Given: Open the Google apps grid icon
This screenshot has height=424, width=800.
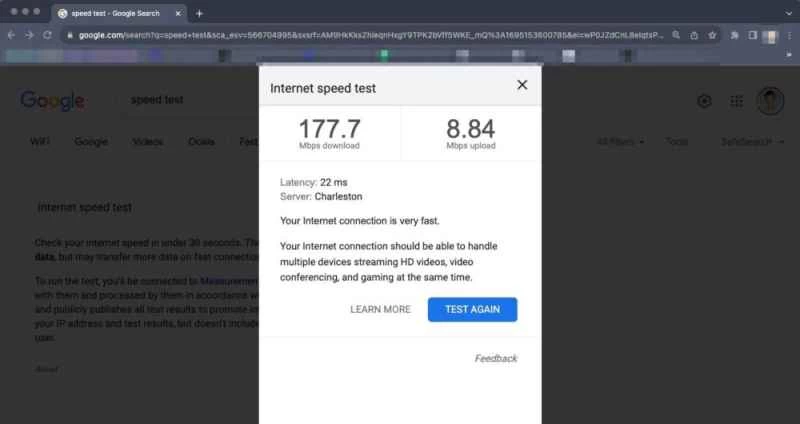Looking at the screenshot, I should point(736,101).
